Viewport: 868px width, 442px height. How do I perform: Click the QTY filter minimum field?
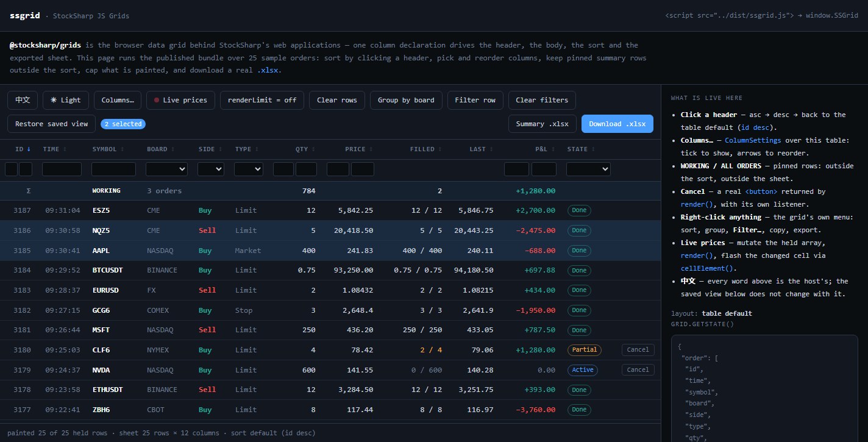coord(283,169)
